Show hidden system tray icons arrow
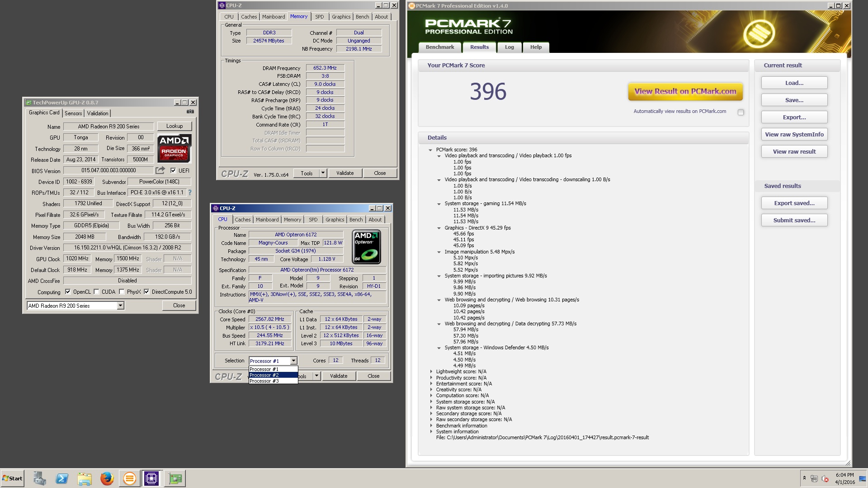868x488 pixels. click(x=804, y=478)
